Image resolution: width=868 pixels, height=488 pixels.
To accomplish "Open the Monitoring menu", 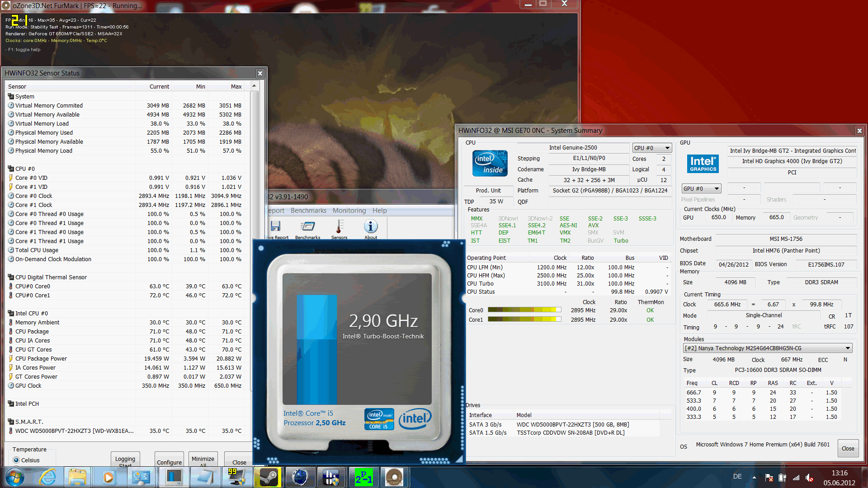I will tap(349, 211).
